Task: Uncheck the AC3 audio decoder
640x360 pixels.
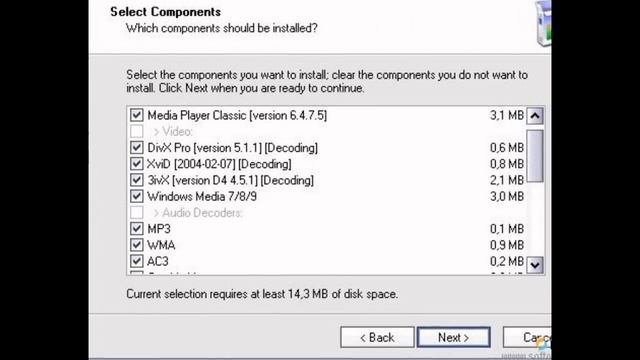Action: (137, 261)
